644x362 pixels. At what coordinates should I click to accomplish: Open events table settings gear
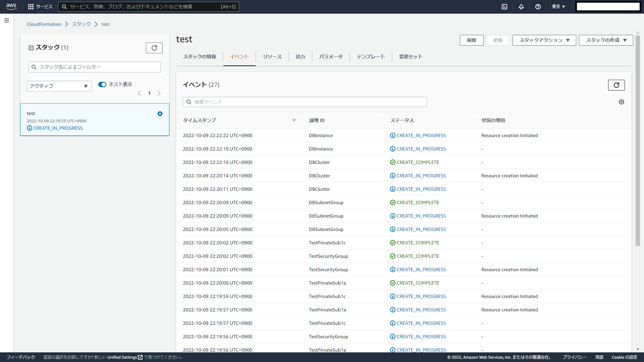coord(622,102)
